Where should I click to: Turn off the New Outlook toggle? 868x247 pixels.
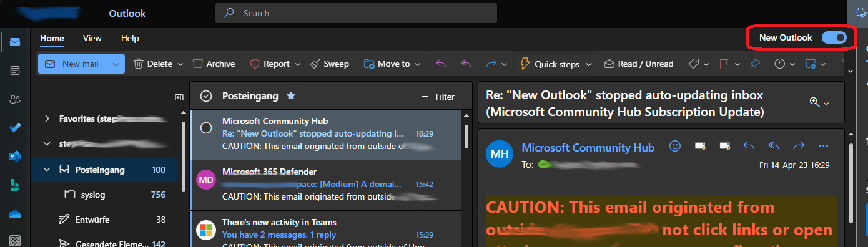tap(834, 37)
